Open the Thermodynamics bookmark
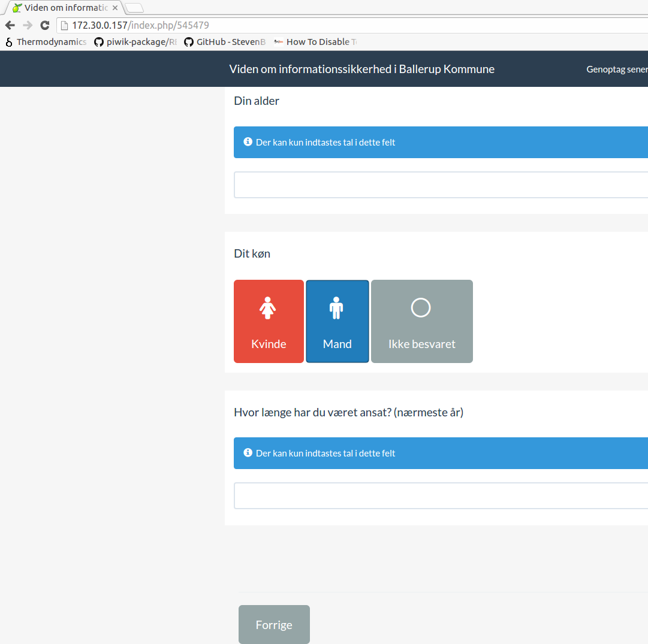Image resolution: width=648 pixels, height=644 pixels. click(x=46, y=42)
